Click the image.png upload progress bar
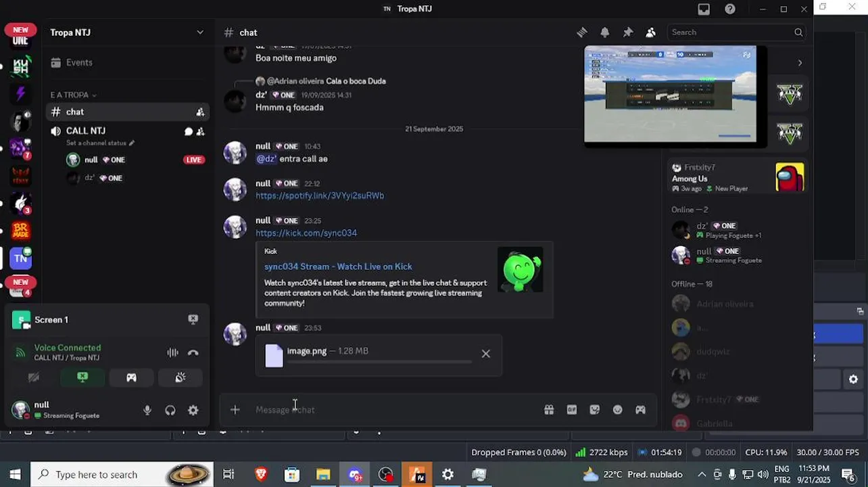The image size is (868, 487). click(x=379, y=362)
